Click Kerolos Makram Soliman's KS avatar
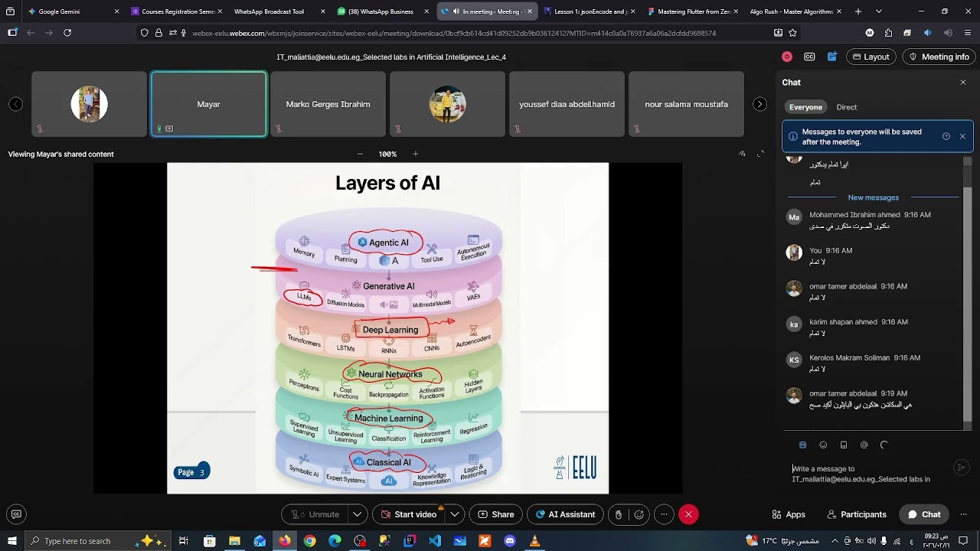 (794, 360)
